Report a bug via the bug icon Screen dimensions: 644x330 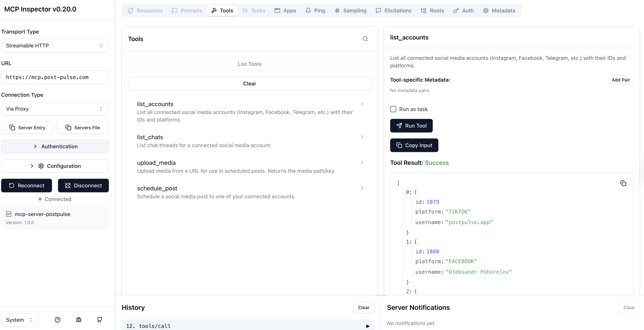coord(79,320)
